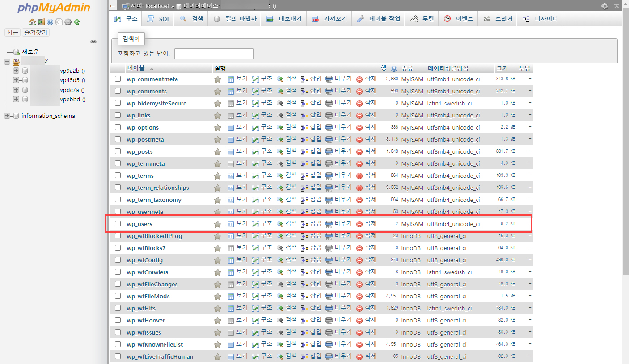Collapse the navigation panel arrow button
Image resolution: width=629 pixels, height=364 pixels.
click(x=113, y=6)
